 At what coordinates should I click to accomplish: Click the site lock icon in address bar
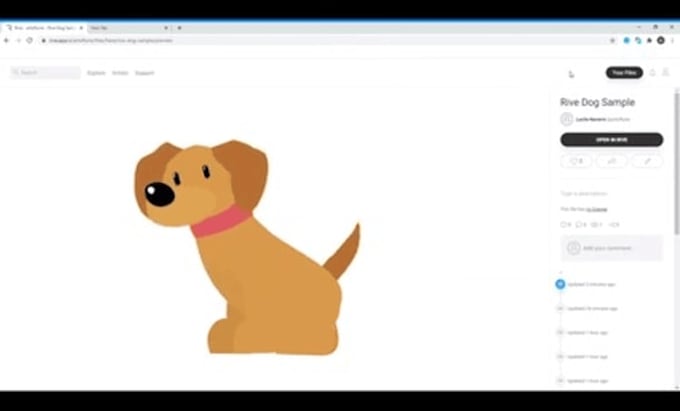44,40
